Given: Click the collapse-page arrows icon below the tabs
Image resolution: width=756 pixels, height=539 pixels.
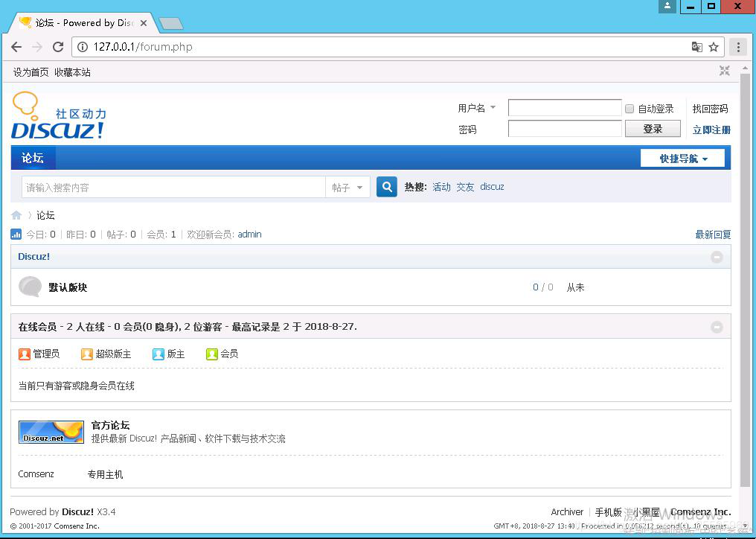Looking at the screenshot, I should tap(724, 71).
